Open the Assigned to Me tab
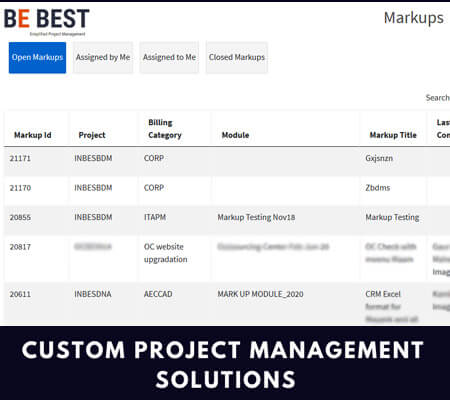This screenshot has width=450, height=400. (169, 57)
